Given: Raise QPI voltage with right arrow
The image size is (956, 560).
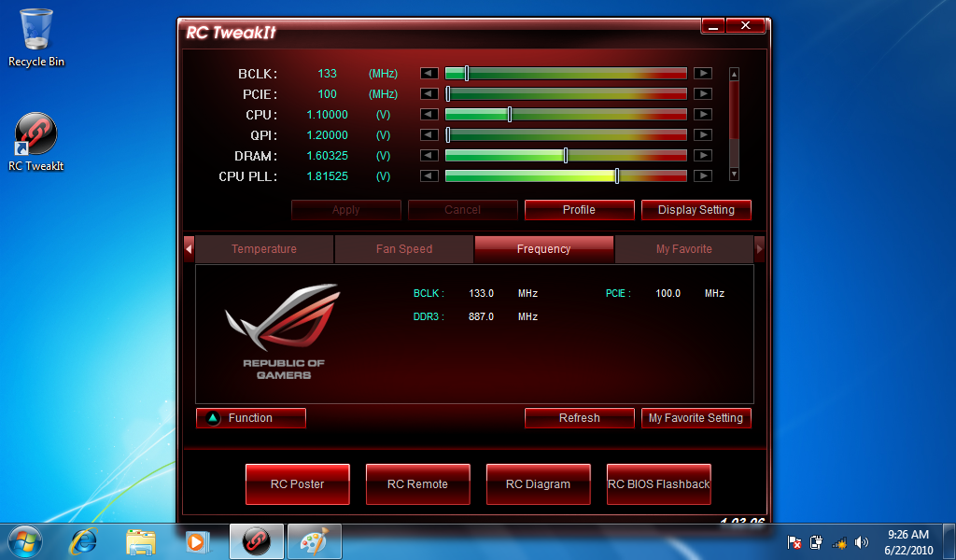Looking at the screenshot, I should click(x=703, y=134).
